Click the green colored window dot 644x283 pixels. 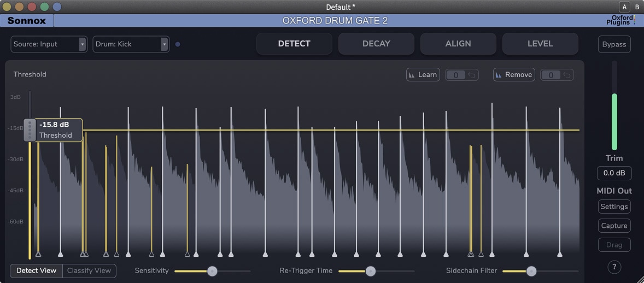coord(44,7)
